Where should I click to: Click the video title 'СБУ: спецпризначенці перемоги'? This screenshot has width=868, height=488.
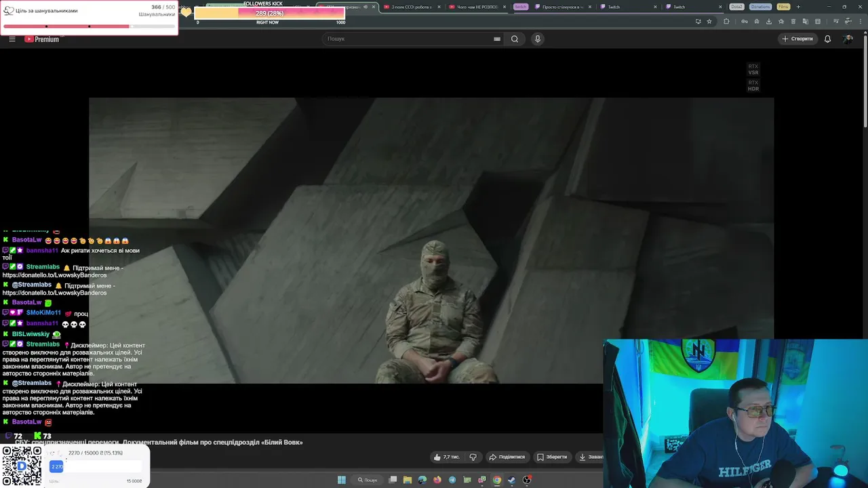(x=159, y=443)
